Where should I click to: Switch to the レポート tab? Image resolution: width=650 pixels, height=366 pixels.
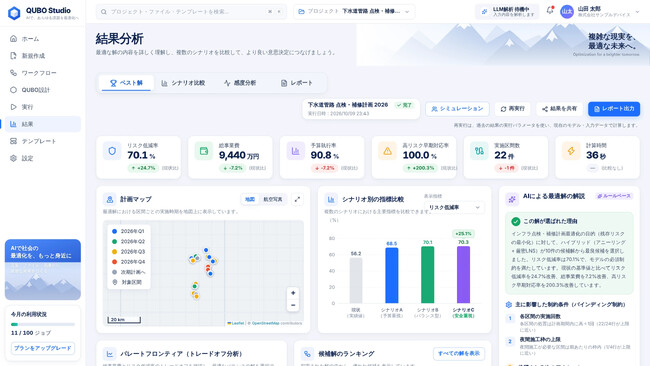(296, 83)
